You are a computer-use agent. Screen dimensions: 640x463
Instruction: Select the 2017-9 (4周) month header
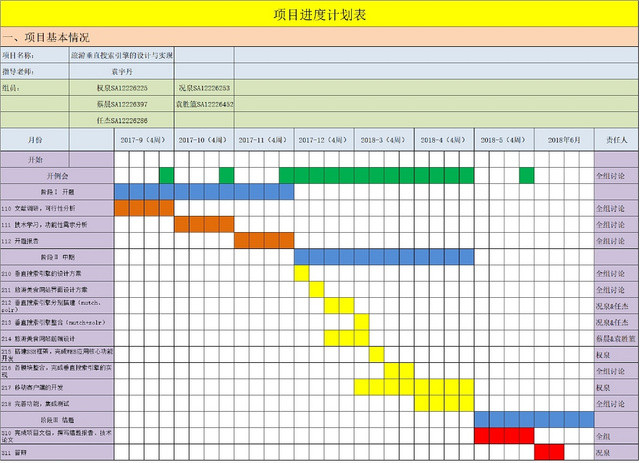coord(144,140)
